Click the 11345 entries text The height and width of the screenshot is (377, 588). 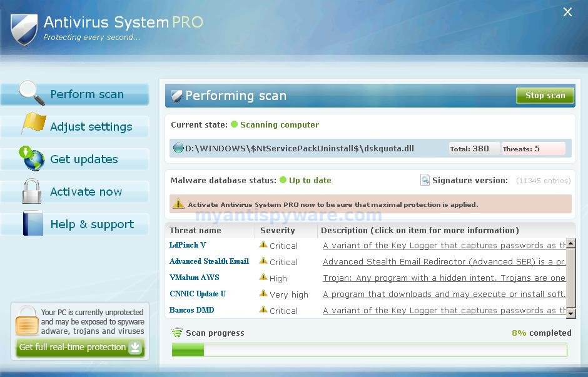coord(544,181)
